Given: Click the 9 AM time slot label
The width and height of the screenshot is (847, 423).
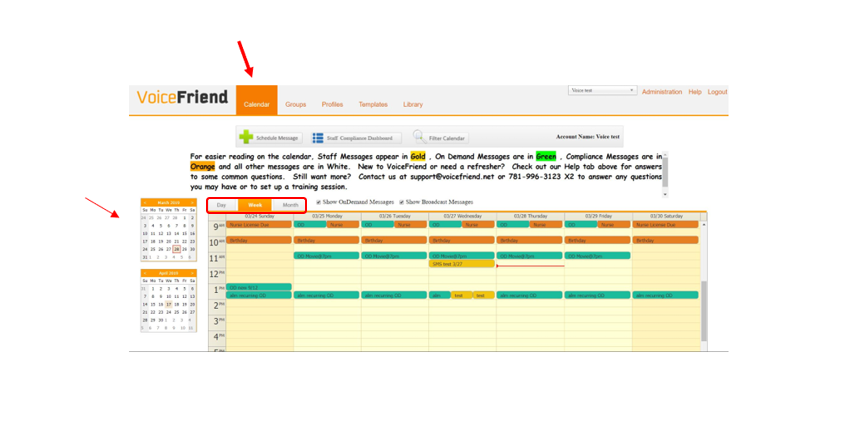Looking at the screenshot, I should 217,227.
